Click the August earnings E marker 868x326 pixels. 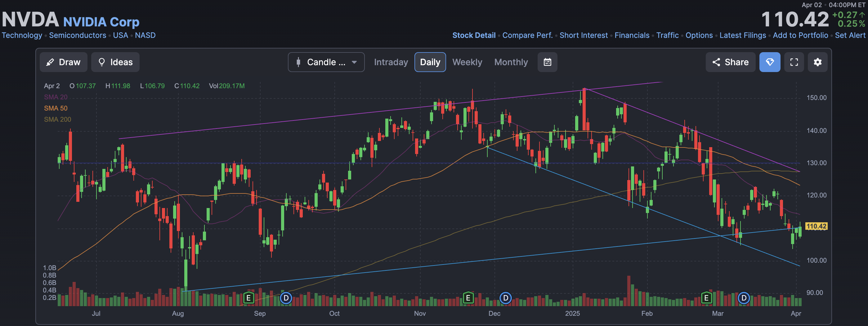coord(248,298)
